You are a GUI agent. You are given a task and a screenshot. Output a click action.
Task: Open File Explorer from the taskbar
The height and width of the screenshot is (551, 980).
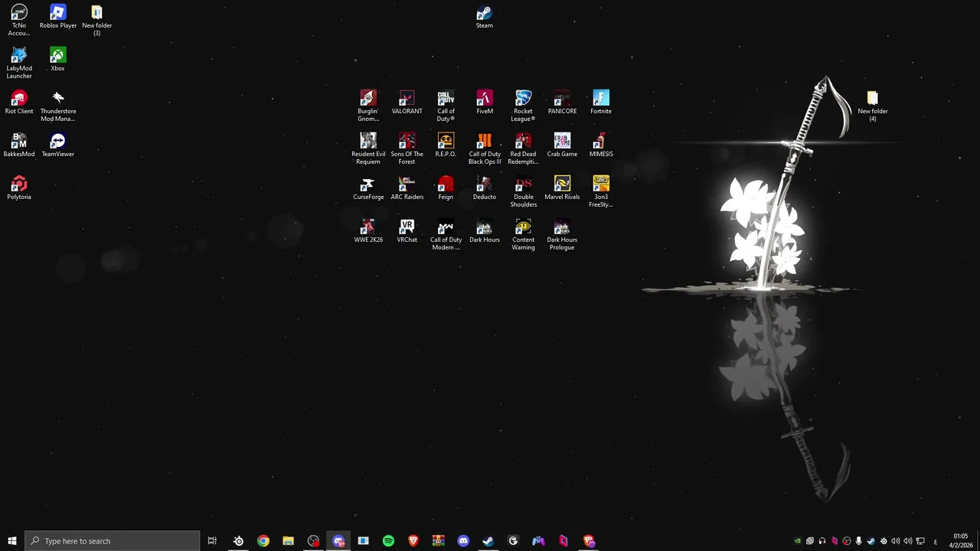[x=288, y=541]
